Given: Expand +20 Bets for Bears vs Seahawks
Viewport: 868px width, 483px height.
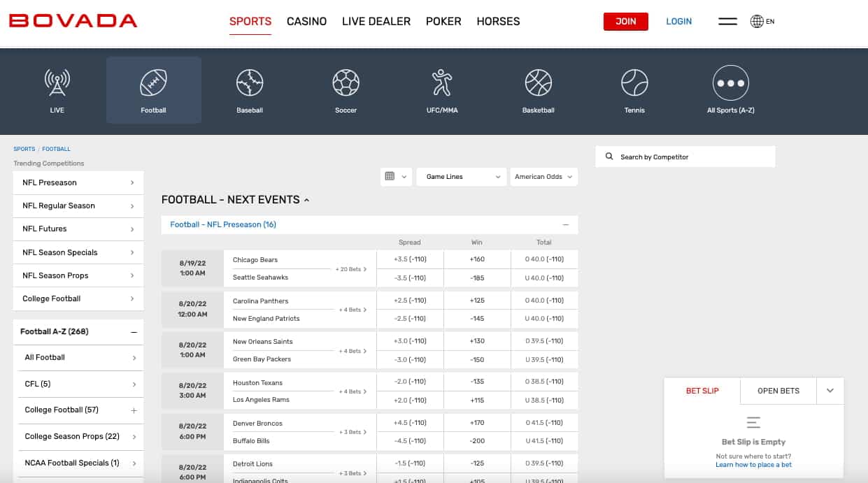Looking at the screenshot, I should pyautogui.click(x=350, y=269).
